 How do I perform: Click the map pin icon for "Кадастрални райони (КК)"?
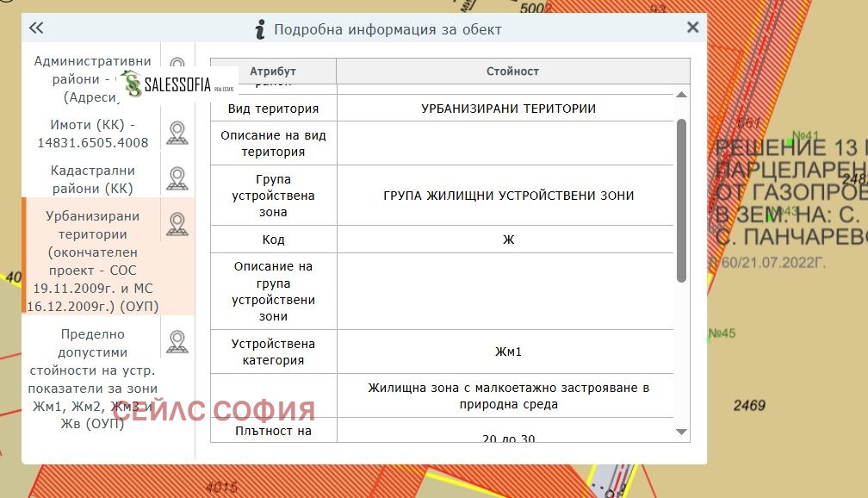click(177, 179)
